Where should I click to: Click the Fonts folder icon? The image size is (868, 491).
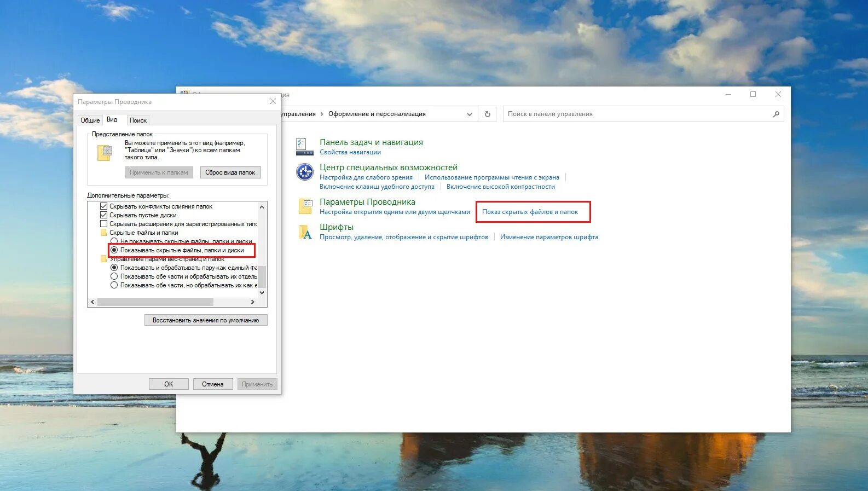pos(304,232)
